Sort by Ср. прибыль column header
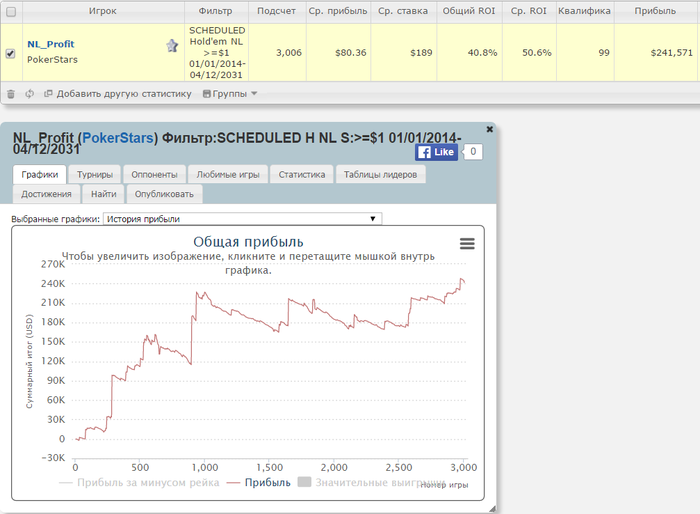700x514 pixels. tap(338, 11)
